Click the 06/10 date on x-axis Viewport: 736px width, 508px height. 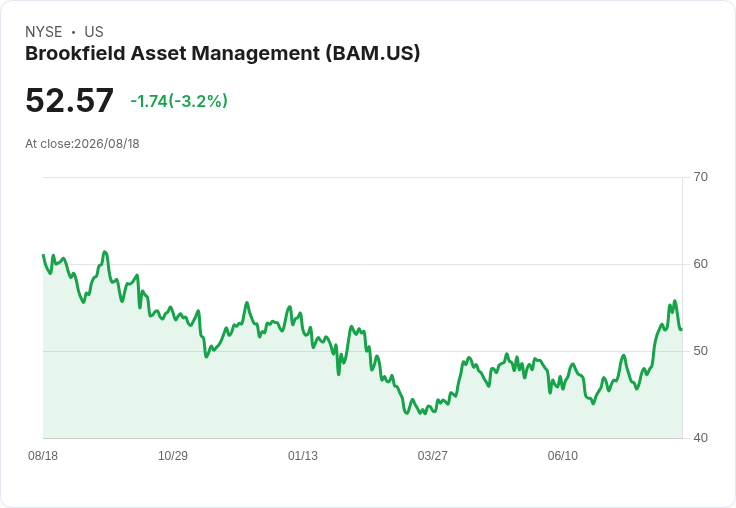tap(562, 455)
